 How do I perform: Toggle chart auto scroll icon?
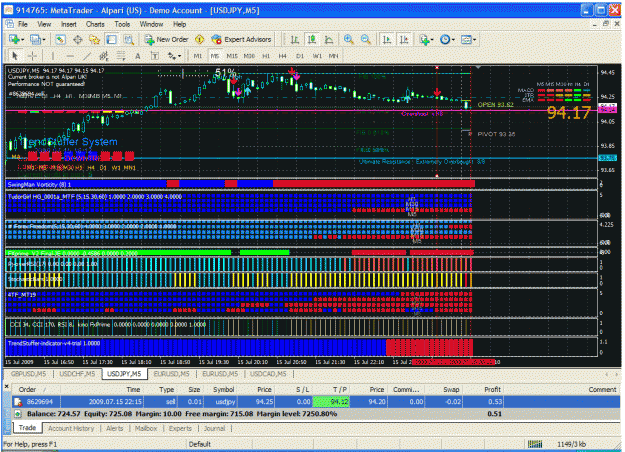click(x=387, y=39)
